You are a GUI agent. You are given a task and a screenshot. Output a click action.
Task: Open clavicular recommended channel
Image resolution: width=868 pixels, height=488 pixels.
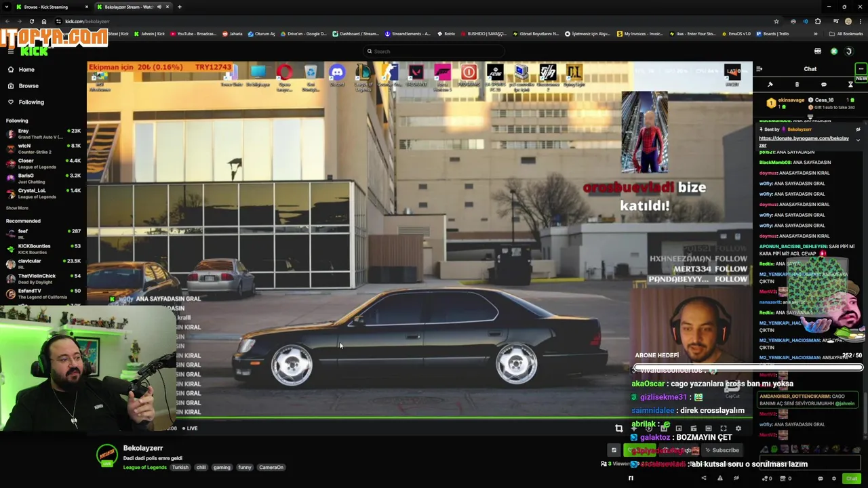[x=42, y=264]
